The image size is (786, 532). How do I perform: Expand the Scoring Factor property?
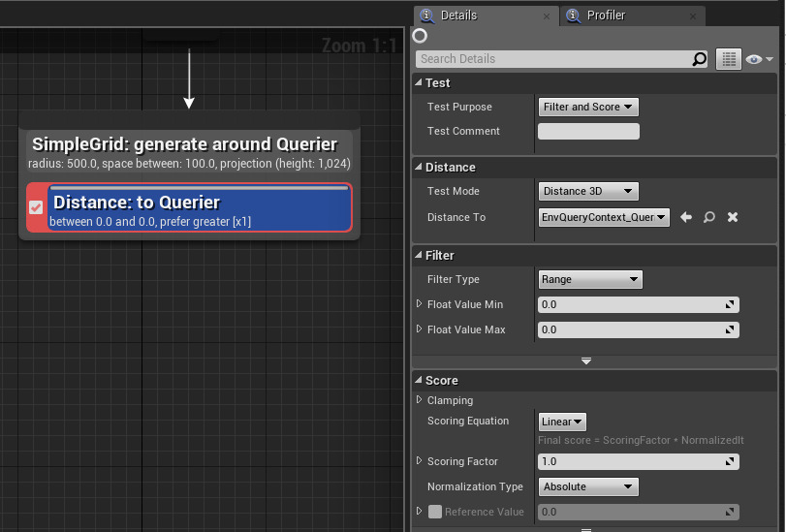coord(419,461)
